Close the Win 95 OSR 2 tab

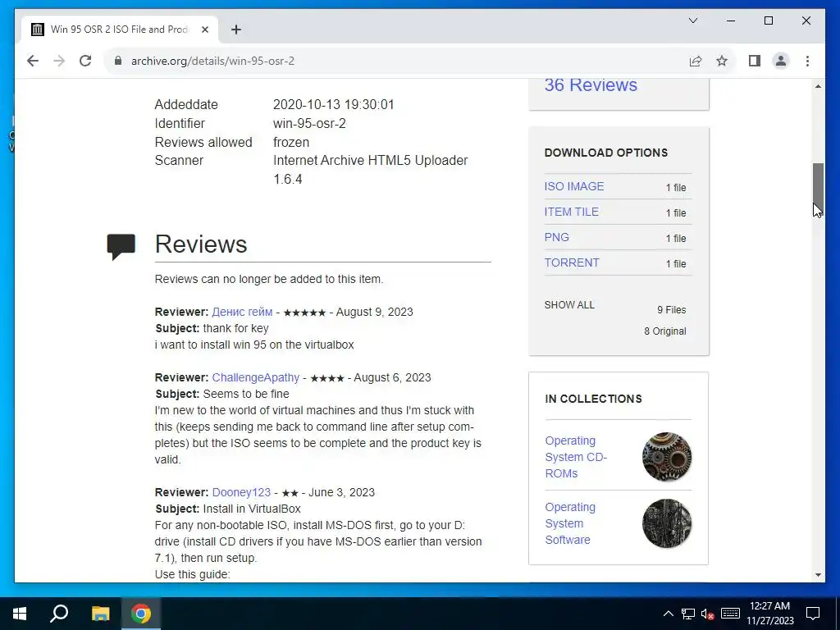coord(204,30)
